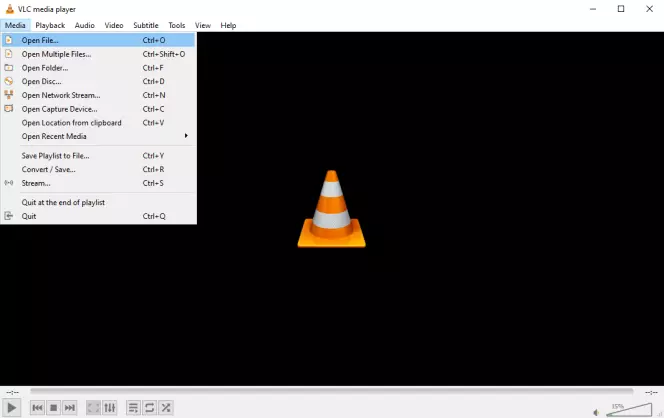Adjust the volume slider

(628, 408)
